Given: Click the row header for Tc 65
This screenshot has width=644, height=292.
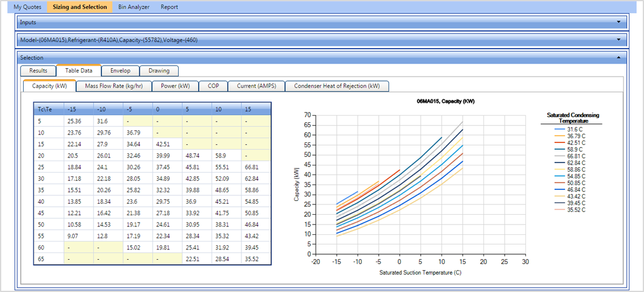Looking at the screenshot, I should pos(49,259).
